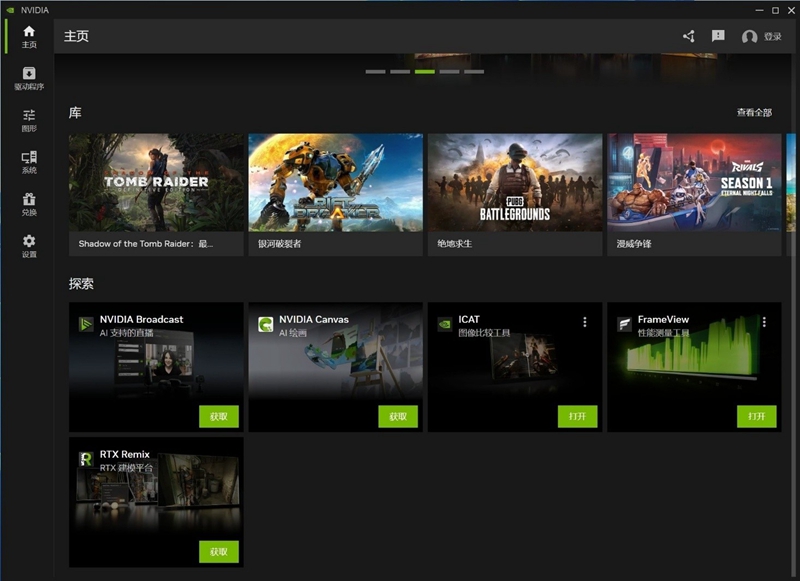This screenshot has height=581, width=800.
Task: Click Open button for FrameView
Action: (x=757, y=416)
